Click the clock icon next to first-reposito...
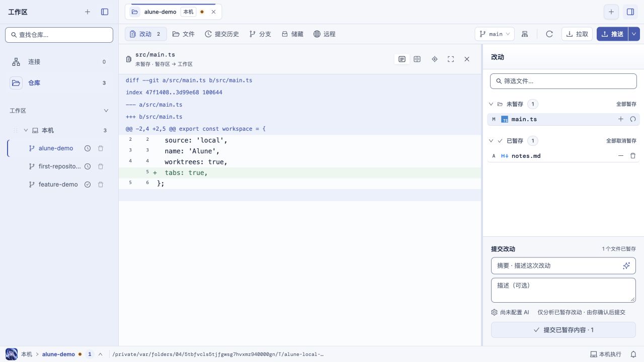The height and width of the screenshot is (362, 644). [x=88, y=166]
